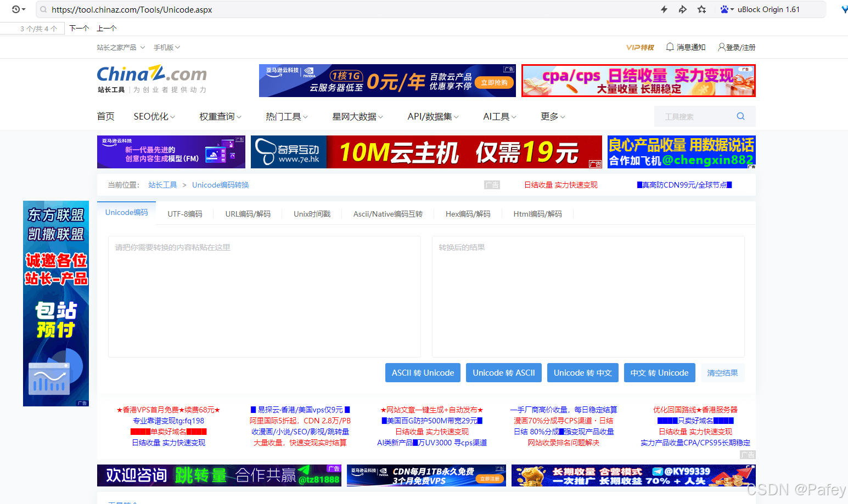This screenshot has height=504, width=848.
Task: Click the CDN每月1TB永久免费 banner
Action: tap(426, 475)
